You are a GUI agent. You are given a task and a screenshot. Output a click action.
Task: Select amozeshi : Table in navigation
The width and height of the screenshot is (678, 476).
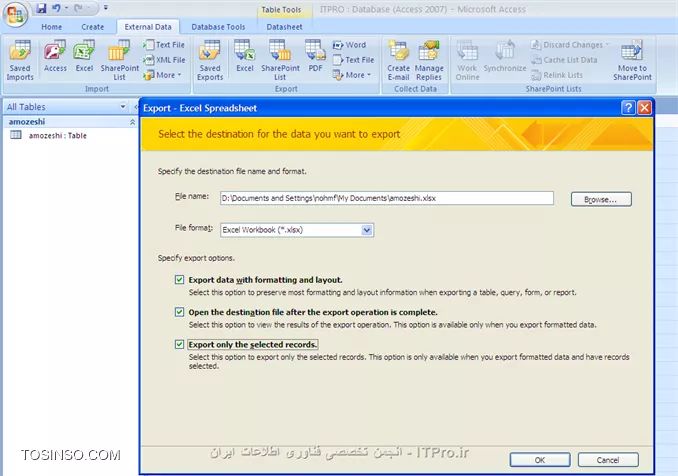[58, 135]
